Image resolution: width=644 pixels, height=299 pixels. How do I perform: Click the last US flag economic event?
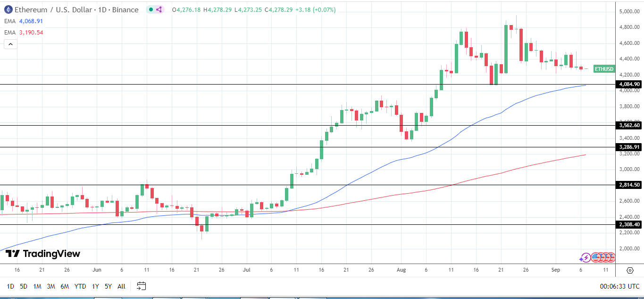612,257
